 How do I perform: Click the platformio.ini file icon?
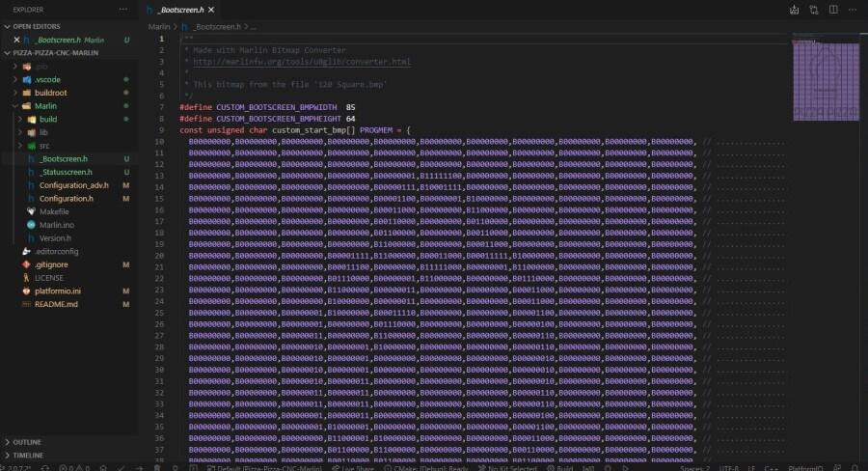click(x=26, y=291)
